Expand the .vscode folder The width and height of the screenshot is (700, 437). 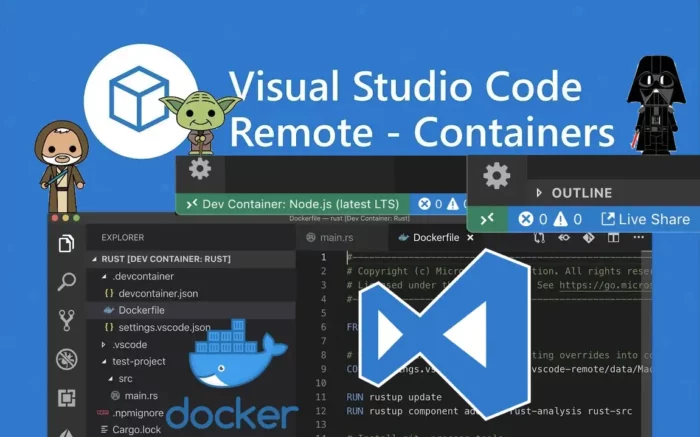click(x=104, y=345)
